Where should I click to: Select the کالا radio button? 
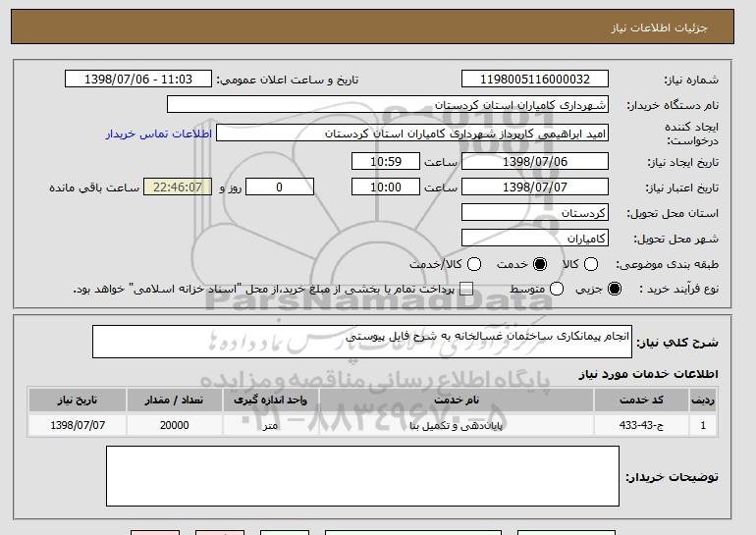pyautogui.click(x=591, y=264)
